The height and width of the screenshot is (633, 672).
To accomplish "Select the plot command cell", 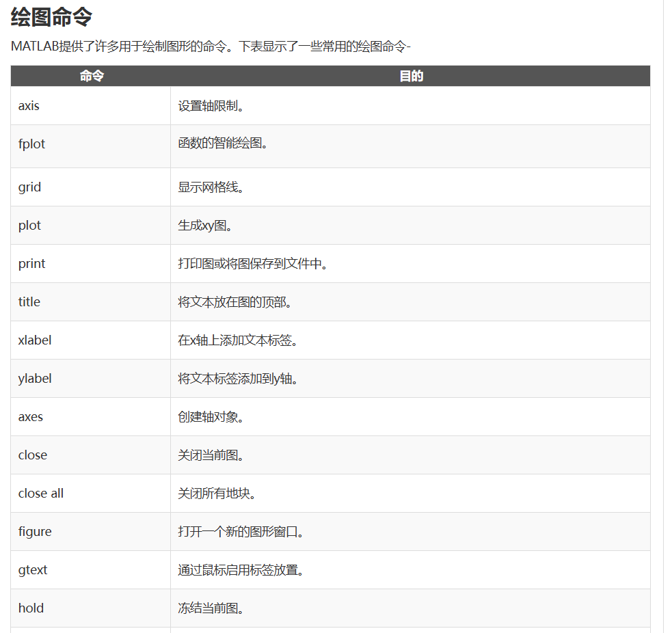I will (x=91, y=226).
